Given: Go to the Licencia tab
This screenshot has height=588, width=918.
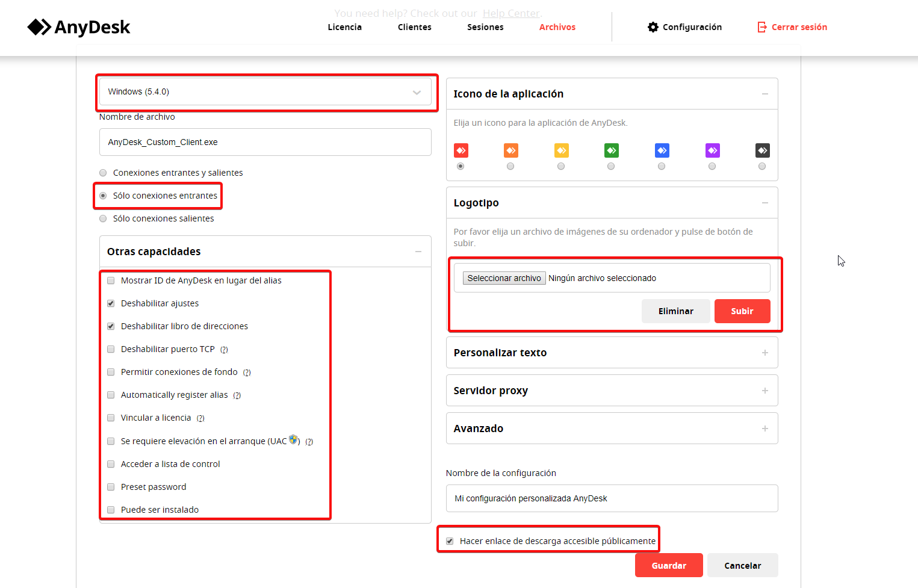Looking at the screenshot, I should pyautogui.click(x=345, y=27).
